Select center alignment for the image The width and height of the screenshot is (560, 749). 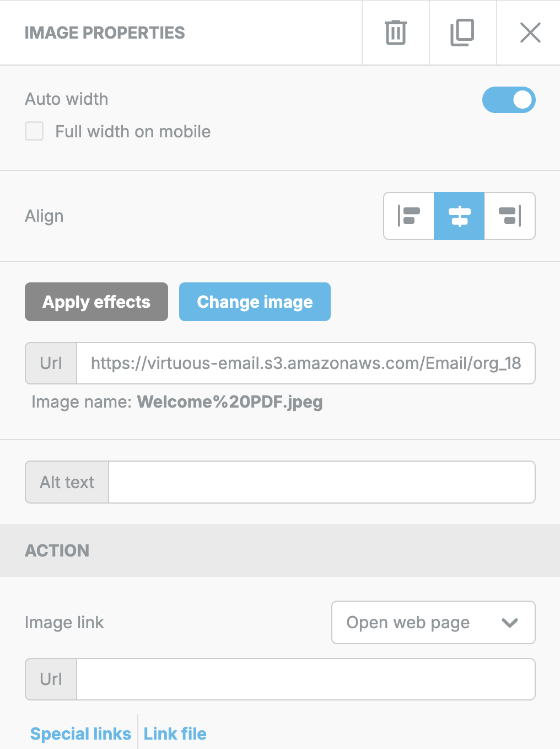459,216
